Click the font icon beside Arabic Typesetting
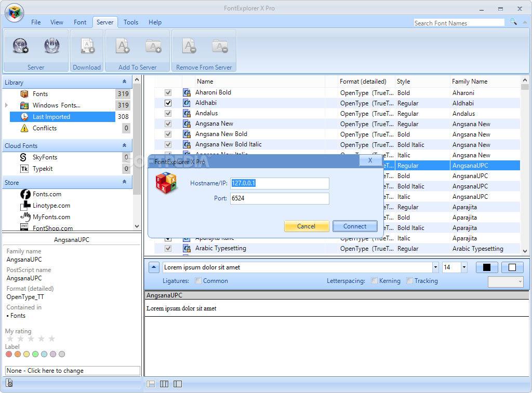The height and width of the screenshot is (393, 532). coord(187,248)
